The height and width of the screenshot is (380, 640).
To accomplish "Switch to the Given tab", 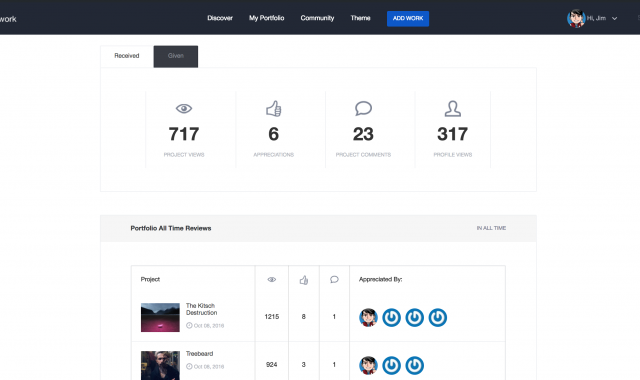I will tap(176, 56).
